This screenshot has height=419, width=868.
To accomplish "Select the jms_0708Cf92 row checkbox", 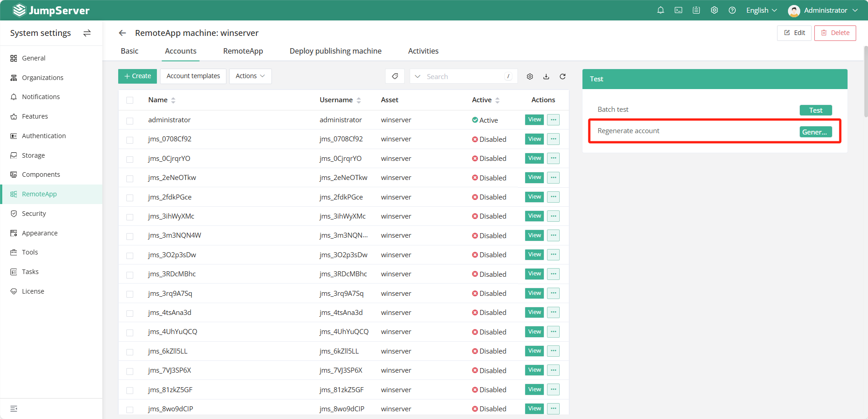I will click(x=130, y=140).
